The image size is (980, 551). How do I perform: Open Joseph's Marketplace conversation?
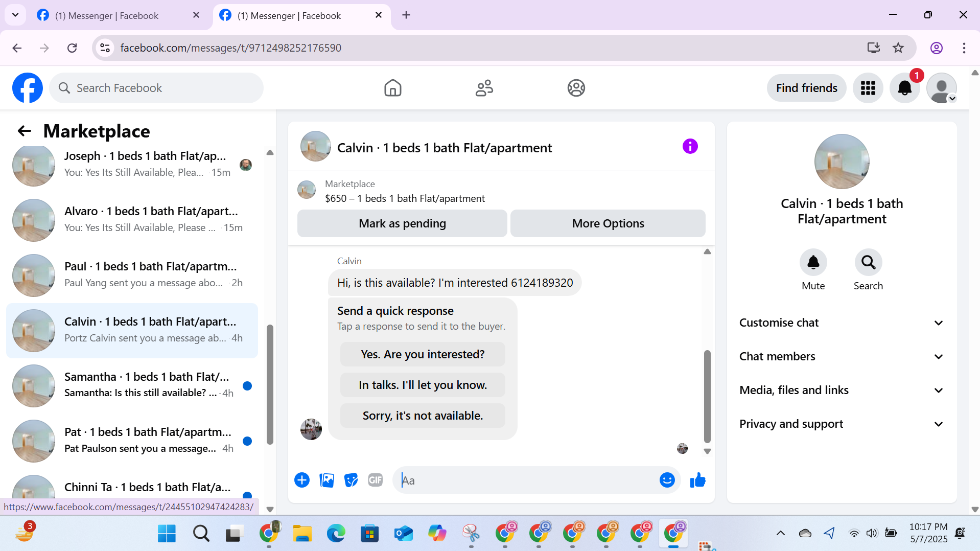[132, 165]
